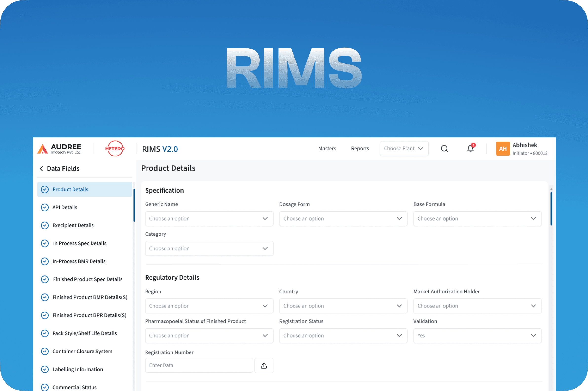This screenshot has height=391, width=588.
Task: Click the Audree Infotech logo
Action: point(59,149)
